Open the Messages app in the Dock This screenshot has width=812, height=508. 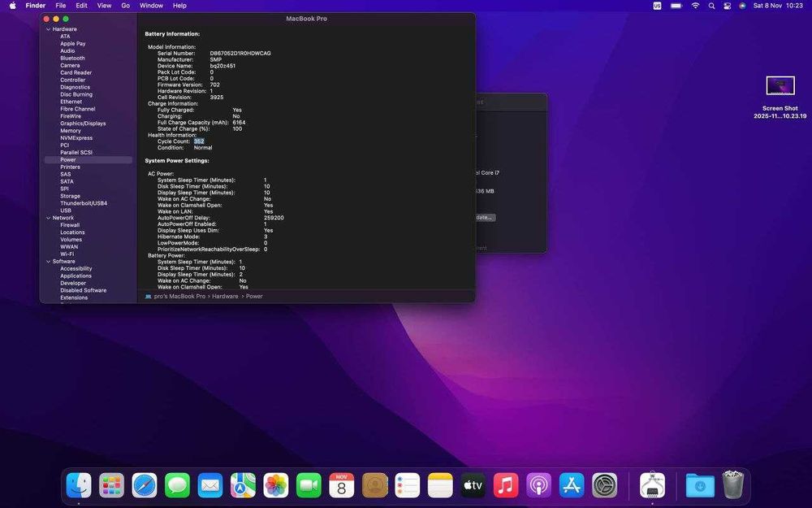tap(177, 486)
